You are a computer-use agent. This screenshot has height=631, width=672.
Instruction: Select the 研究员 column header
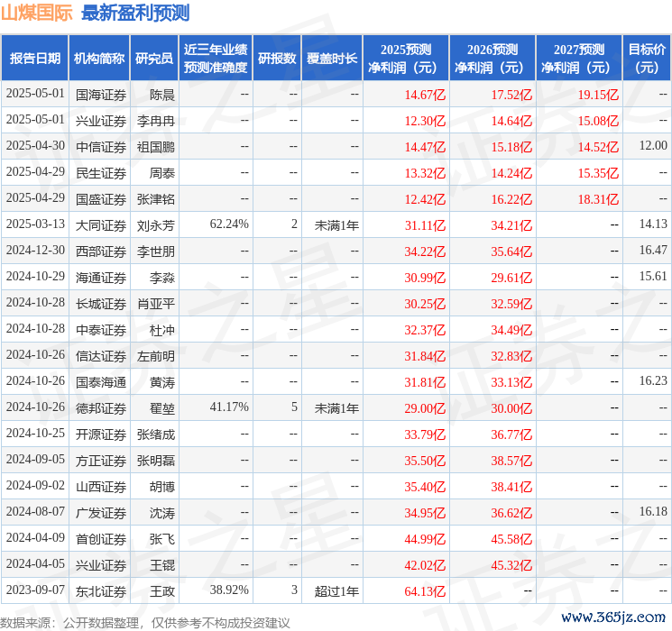tap(154, 59)
